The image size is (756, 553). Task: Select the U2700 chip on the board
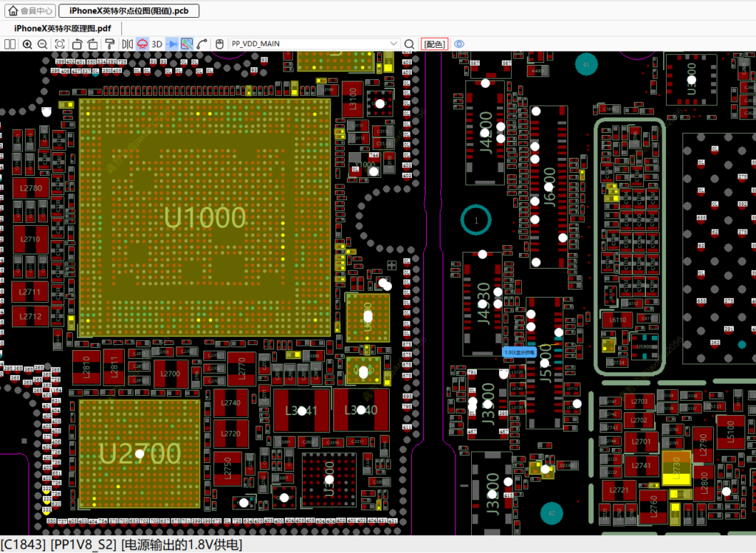[x=140, y=453]
